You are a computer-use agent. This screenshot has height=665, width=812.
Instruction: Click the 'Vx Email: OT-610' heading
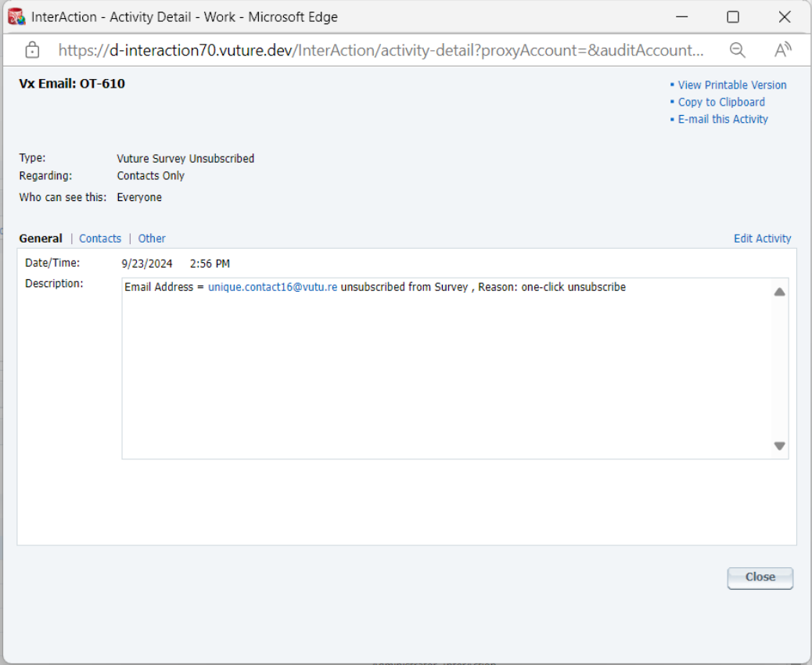(x=72, y=84)
